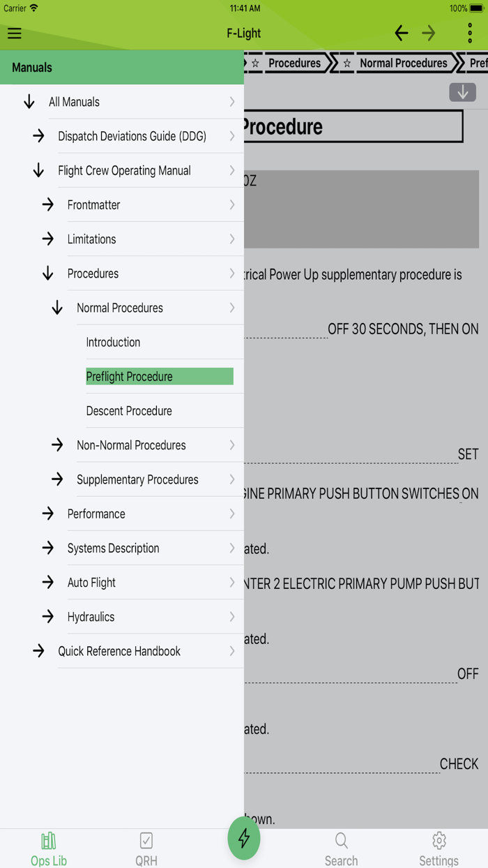Switch to the QRH tab
Viewport: 488px width, 868px height.
point(146,848)
